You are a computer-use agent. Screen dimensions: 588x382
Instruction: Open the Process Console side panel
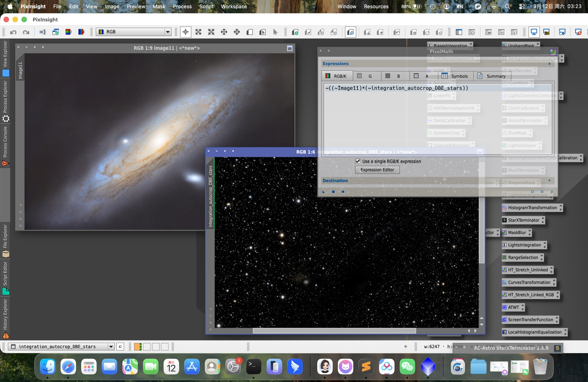tap(5, 146)
